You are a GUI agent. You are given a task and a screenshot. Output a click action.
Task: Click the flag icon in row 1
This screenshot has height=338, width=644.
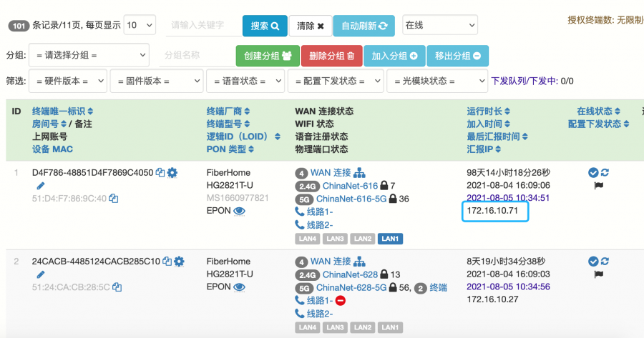(x=599, y=185)
